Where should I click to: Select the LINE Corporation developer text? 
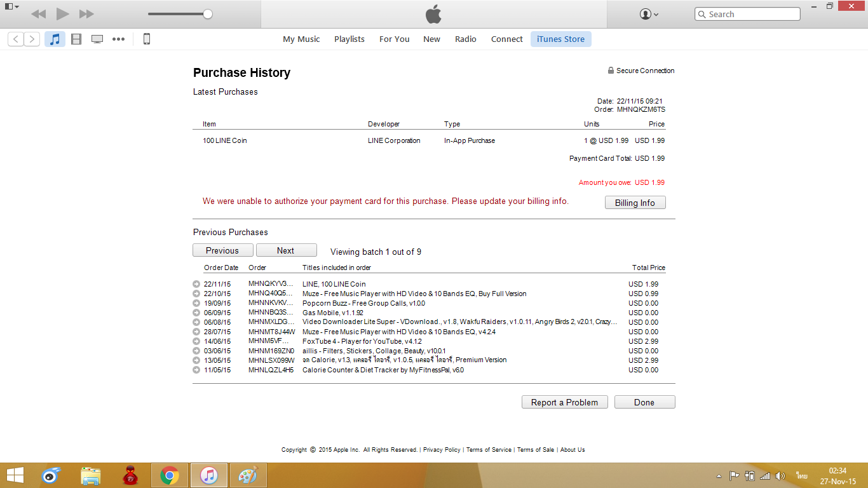[x=394, y=140]
